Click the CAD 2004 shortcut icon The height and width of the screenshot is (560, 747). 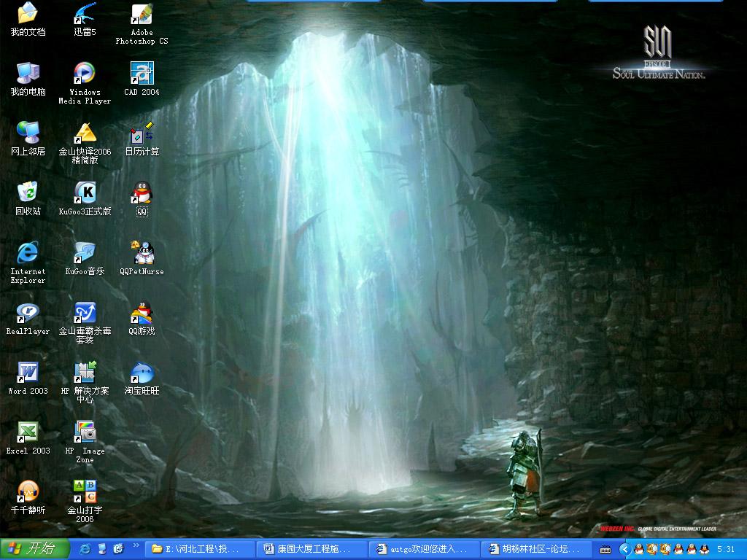coord(142,79)
